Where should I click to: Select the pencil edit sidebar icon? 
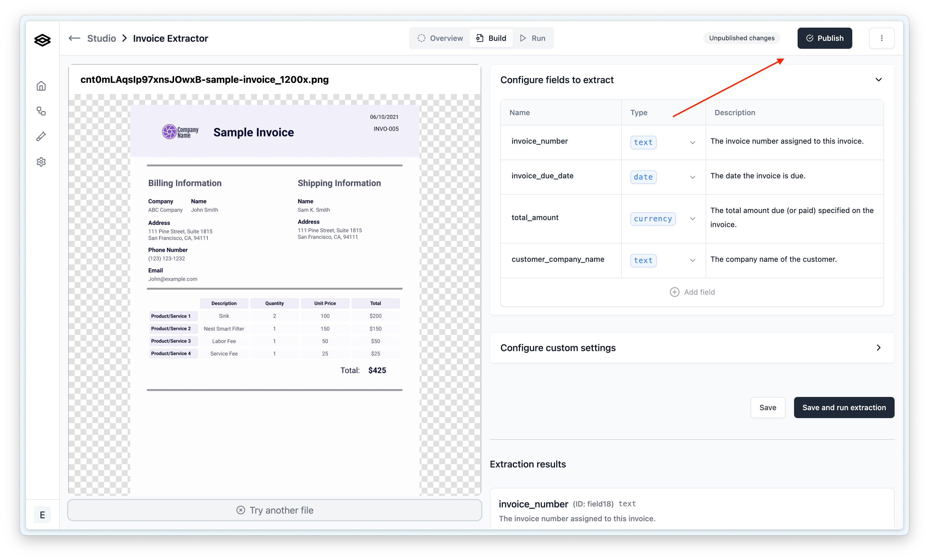(41, 136)
